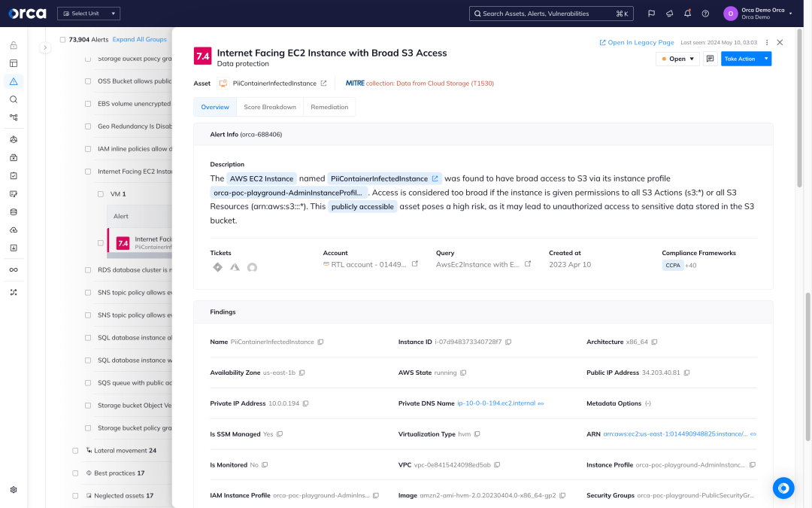
Task: Open the cloud sidebar icon
Action: 14,230
